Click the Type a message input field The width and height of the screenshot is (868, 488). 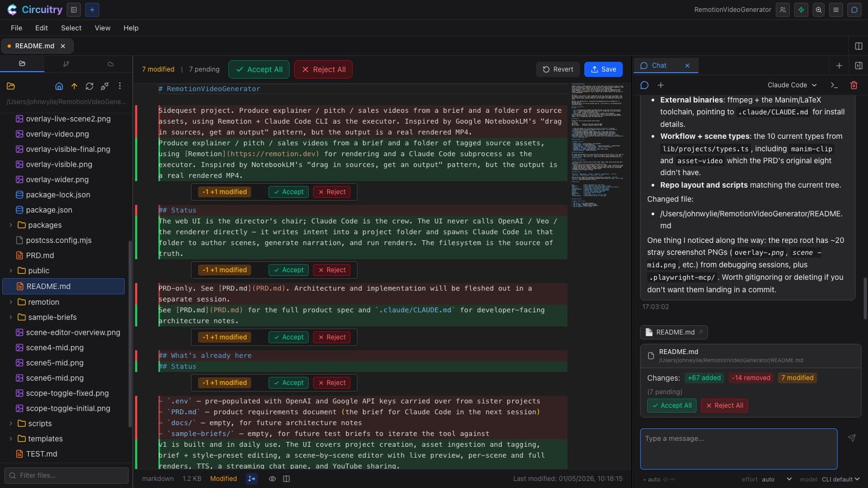[739, 449]
